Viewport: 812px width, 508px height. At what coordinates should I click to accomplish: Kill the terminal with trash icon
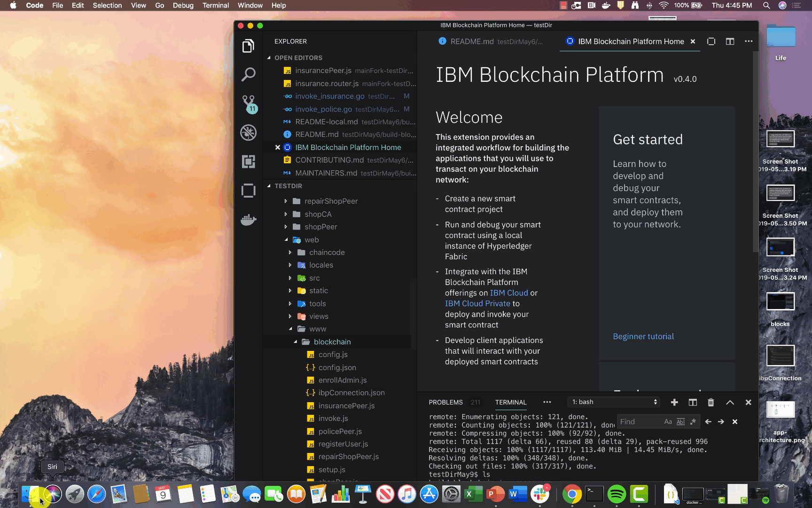pyautogui.click(x=711, y=402)
